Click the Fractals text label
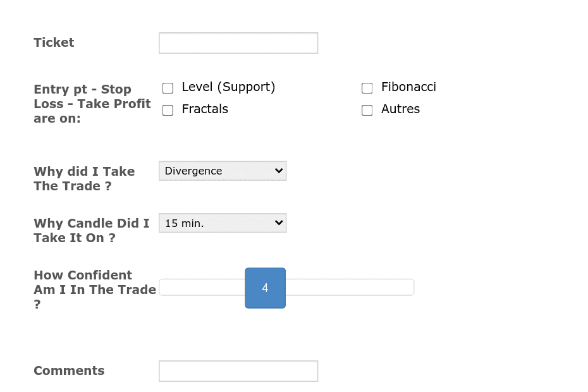The width and height of the screenshot is (588, 392). 204,109
